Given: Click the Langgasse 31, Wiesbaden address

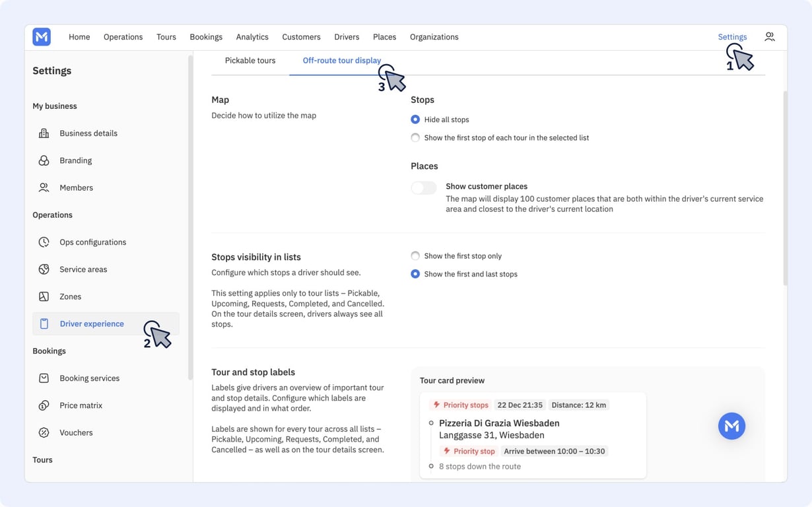Looking at the screenshot, I should click(492, 436).
